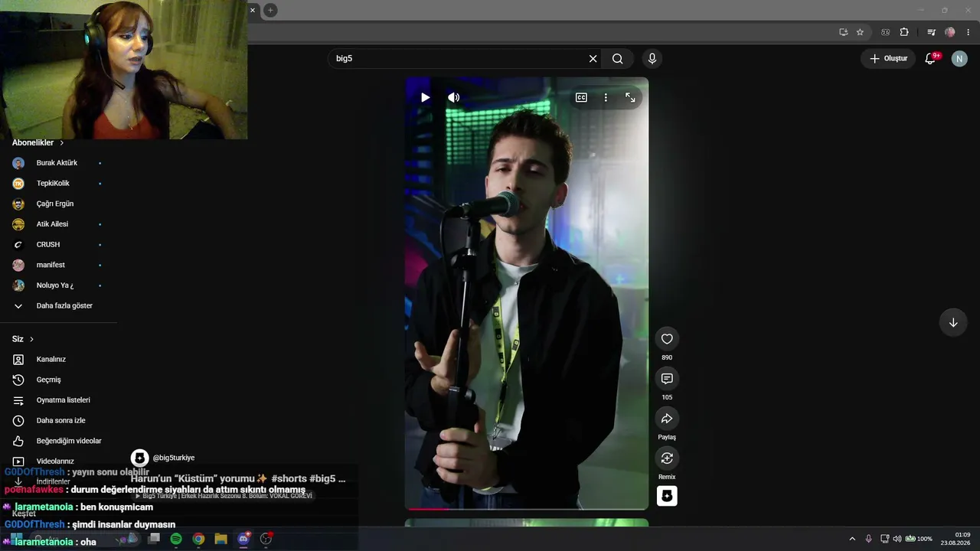
Task: Open comments for the Short
Action: pyautogui.click(x=667, y=379)
